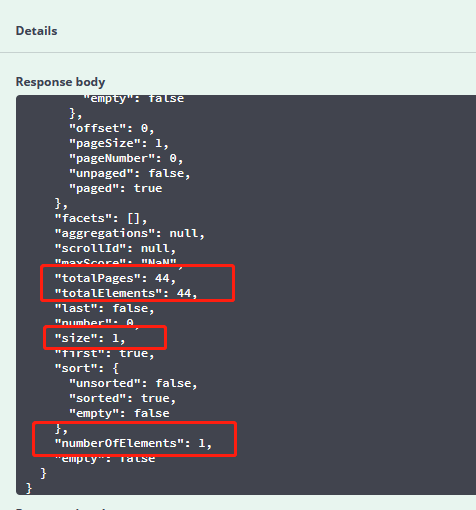Select the "last": false line
Viewport: 476px width, 510px height.
(105, 308)
